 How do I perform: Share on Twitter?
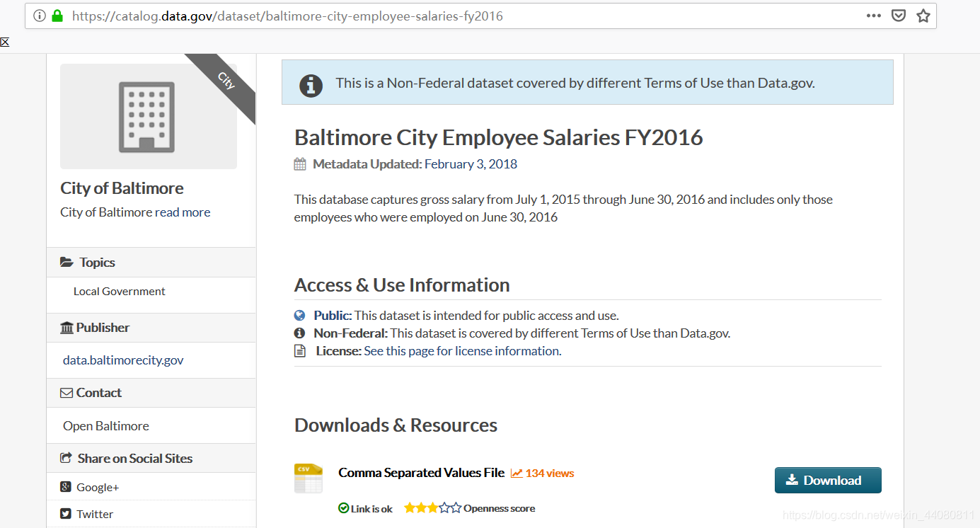click(x=95, y=514)
